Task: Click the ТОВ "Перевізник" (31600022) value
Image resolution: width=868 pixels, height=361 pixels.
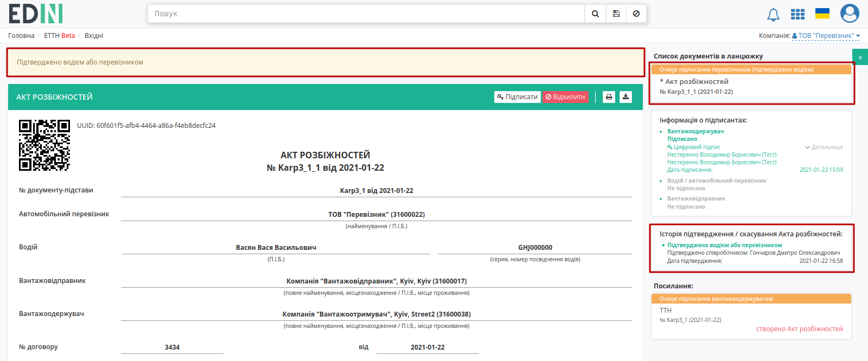Action: (x=376, y=215)
